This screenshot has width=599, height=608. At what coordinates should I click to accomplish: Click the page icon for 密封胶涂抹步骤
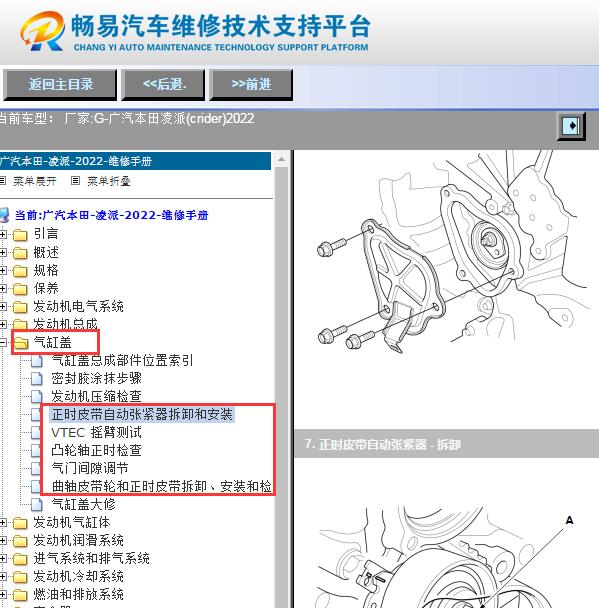point(37,378)
